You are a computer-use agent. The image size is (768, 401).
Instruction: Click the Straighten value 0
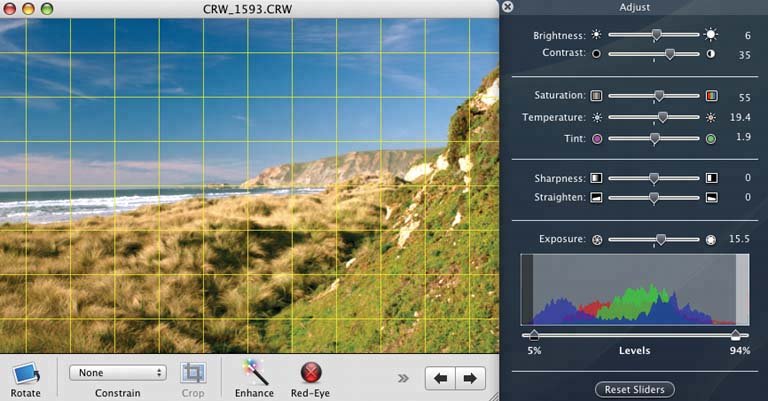(747, 197)
